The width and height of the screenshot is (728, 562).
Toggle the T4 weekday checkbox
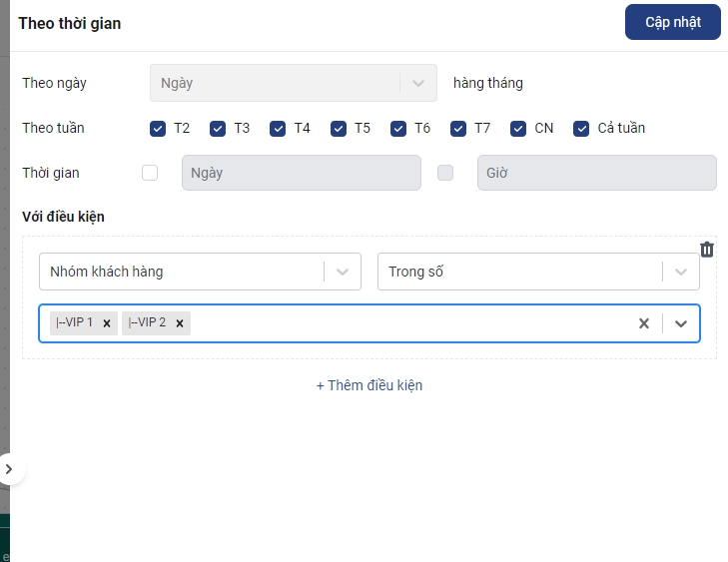pos(278,128)
